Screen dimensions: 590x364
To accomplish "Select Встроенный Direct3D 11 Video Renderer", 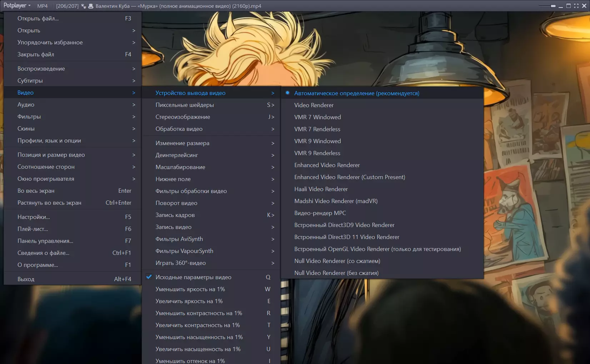I will click(382, 237).
